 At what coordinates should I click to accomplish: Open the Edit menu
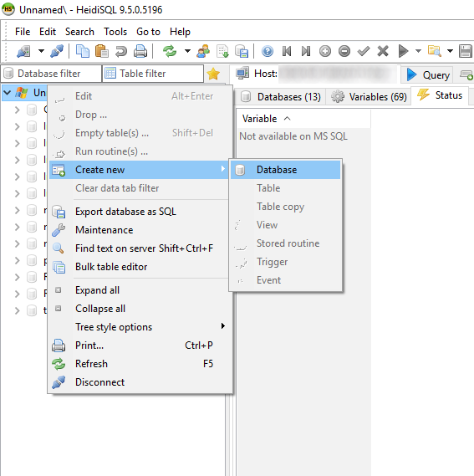(48, 32)
